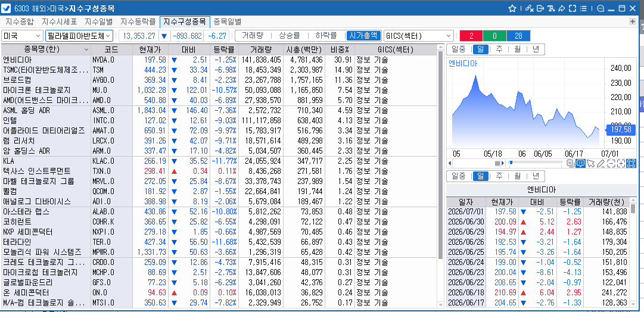Sort by 하락률 button
Viewport: 644px width, 312px height.
(x=326, y=36)
